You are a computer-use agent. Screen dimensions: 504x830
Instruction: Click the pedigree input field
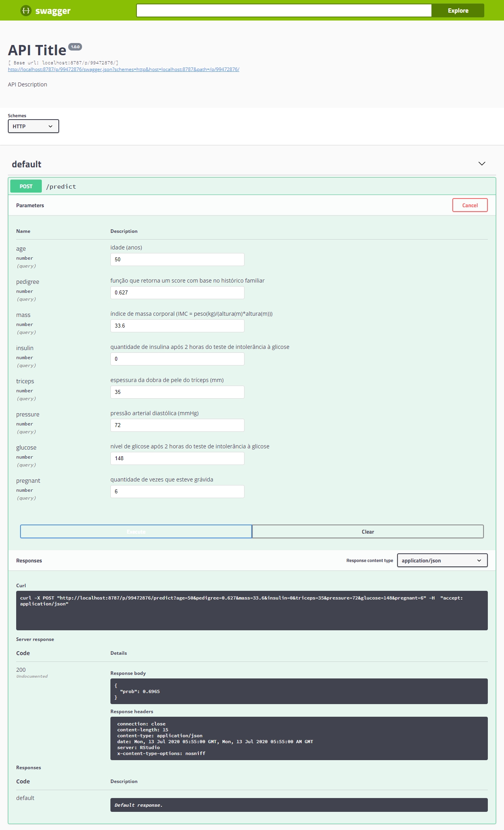click(177, 292)
